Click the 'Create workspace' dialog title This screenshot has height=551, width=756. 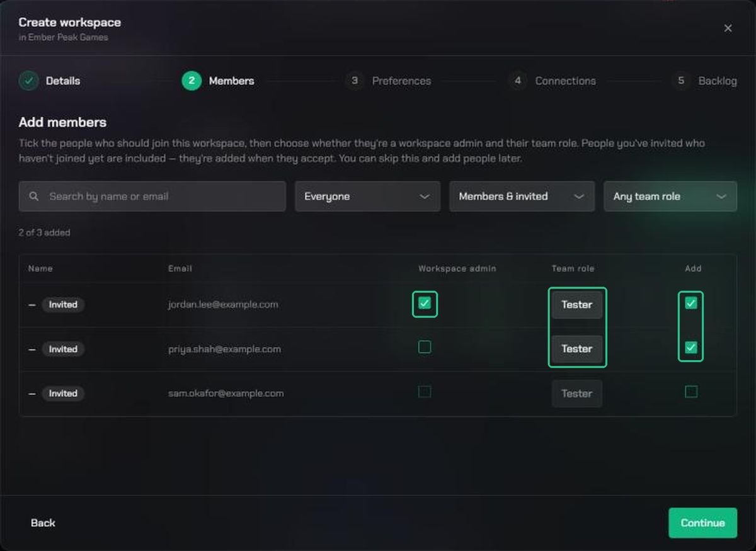coord(69,23)
